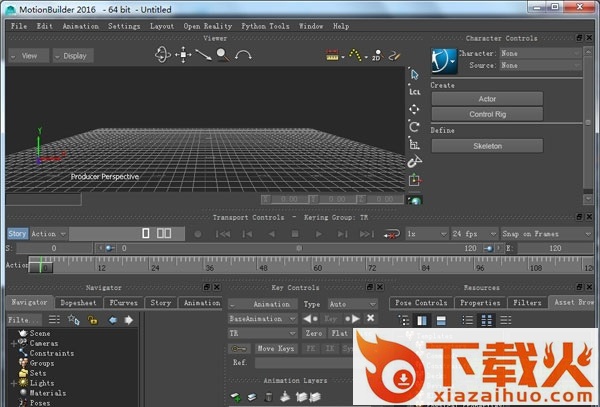Image resolution: width=600 pixels, height=407 pixels.
Task: Select the Orbit camera tool in Viewer
Action: click(x=163, y=55)
